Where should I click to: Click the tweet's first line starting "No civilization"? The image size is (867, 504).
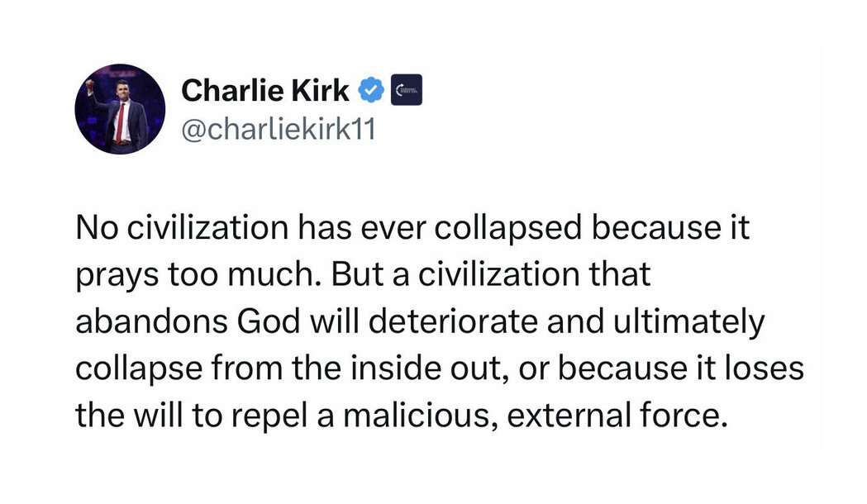[x=412, y=228]
